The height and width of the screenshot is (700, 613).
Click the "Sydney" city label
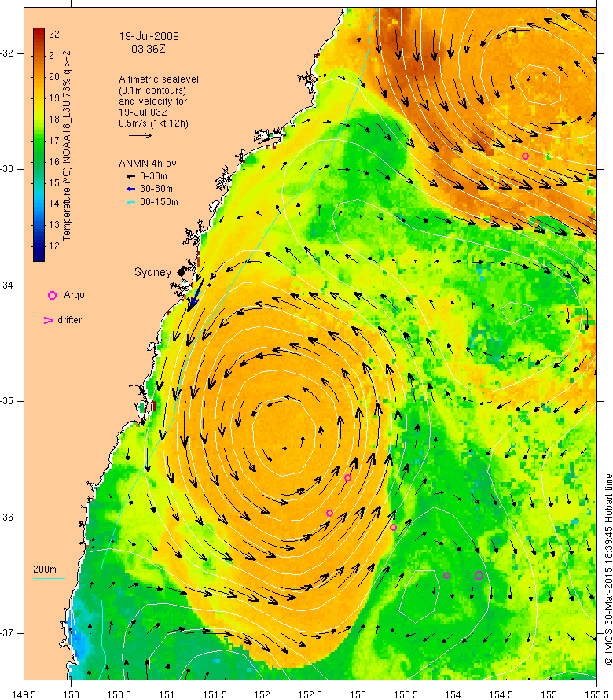tap(153, 272)
